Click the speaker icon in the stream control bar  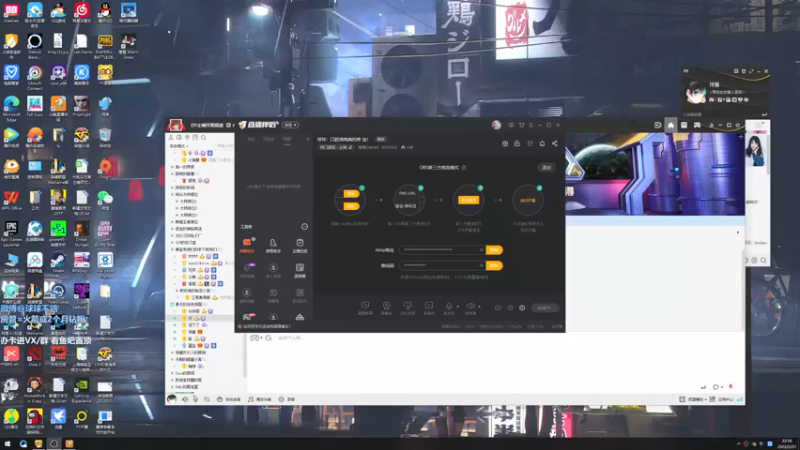[470, 306]
